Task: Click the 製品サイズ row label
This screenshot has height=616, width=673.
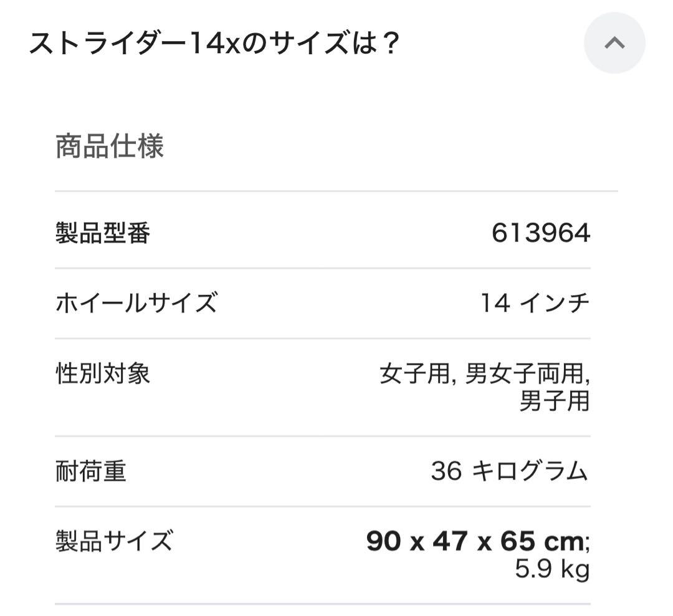Action: click(x=113, y=541)
